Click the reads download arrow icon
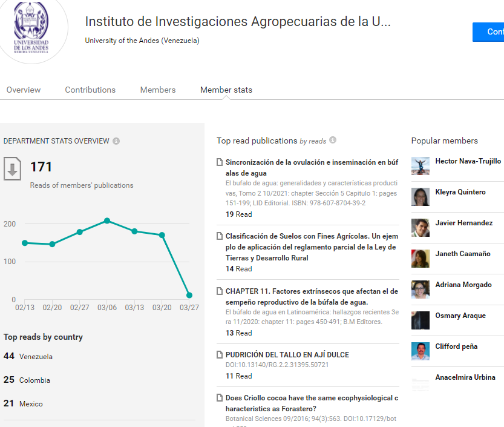Viewport: 504px width, 427px height. coord(13,168)
